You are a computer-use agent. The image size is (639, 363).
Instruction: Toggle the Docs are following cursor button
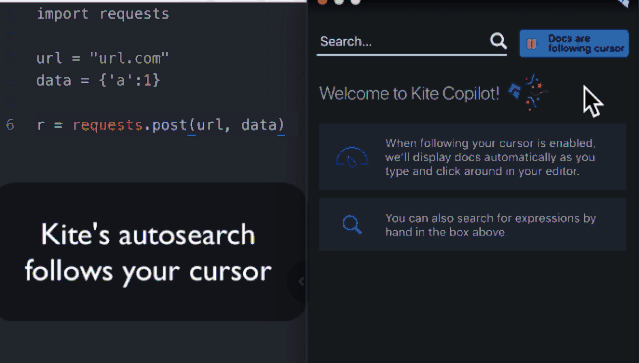[574, 43]
